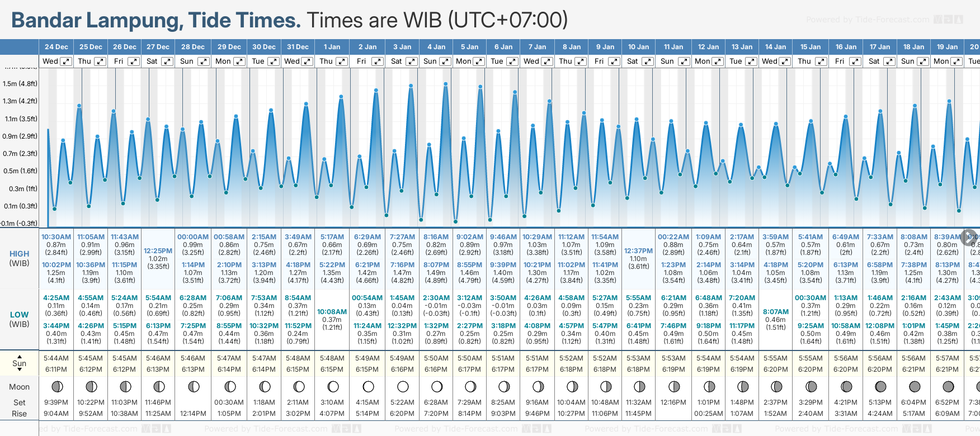Screen dimensions: 980x436
Task: Click expand icon beside Thu 25 Dec
Action: (x=100, y=61)
